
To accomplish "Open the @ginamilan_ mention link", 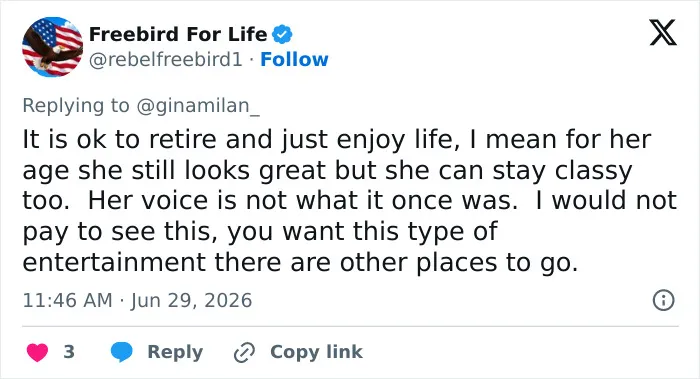I will 198,106.
